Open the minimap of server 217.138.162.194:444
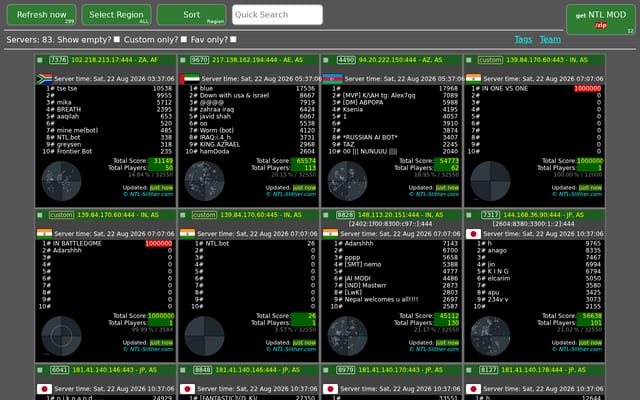The width and height of the screenshot is (640, 400). (204, 181)
